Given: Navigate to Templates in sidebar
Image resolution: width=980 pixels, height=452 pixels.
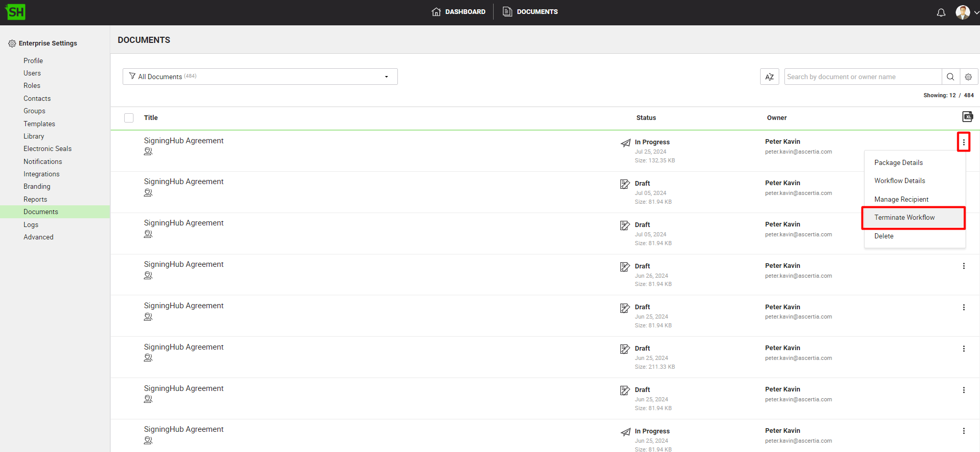Looking at the screenshot, I should [39, 124].
